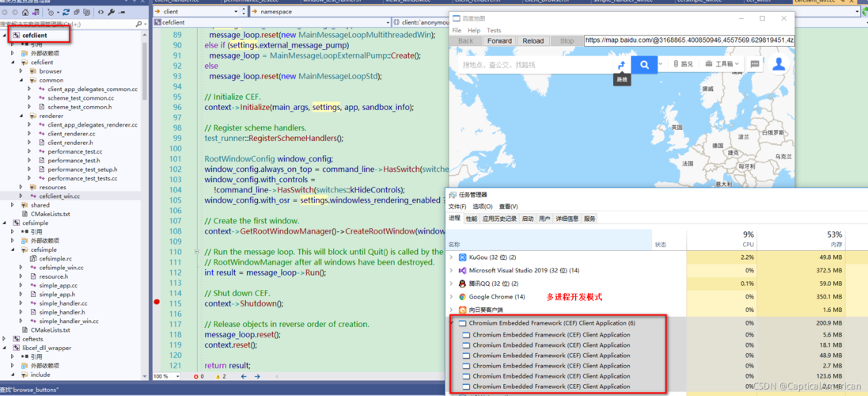
Task: Switch to the 启动 tab in Task Manager
Action: (528, 219)
